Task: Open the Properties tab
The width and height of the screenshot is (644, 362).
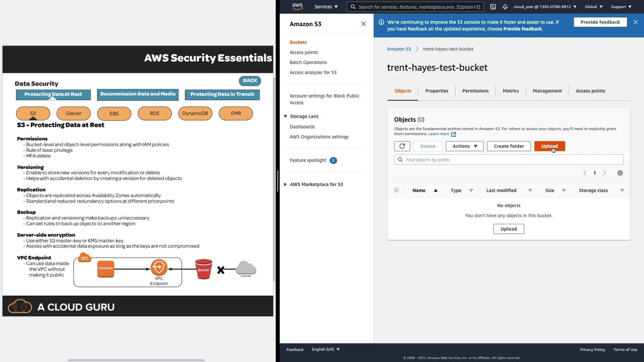Action: pyautogui.click(x=436, y=91)
